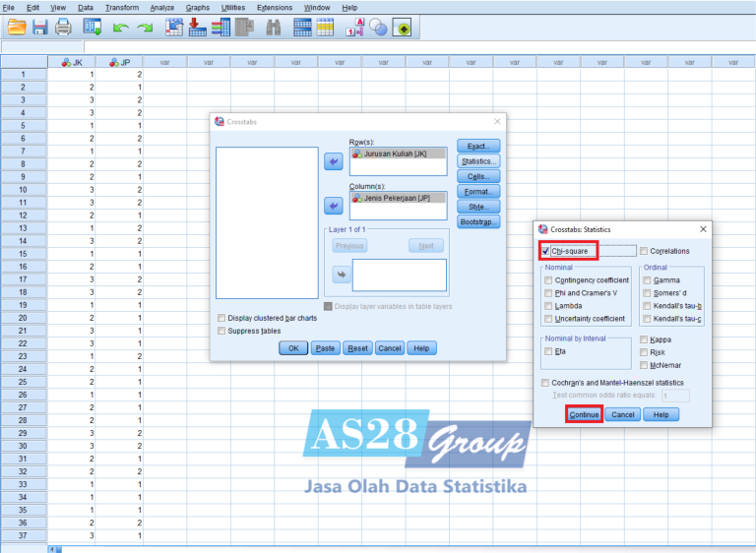Open the Graphs menu
Image resolution: width=756 pixels, height=553 pixels.
click(x=198, y=7)
